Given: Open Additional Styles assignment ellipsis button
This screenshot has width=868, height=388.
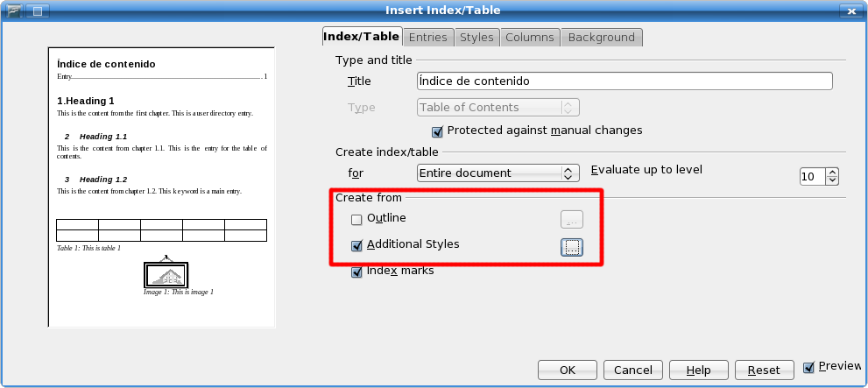Looking at the screenshot, I should (571, 247).
